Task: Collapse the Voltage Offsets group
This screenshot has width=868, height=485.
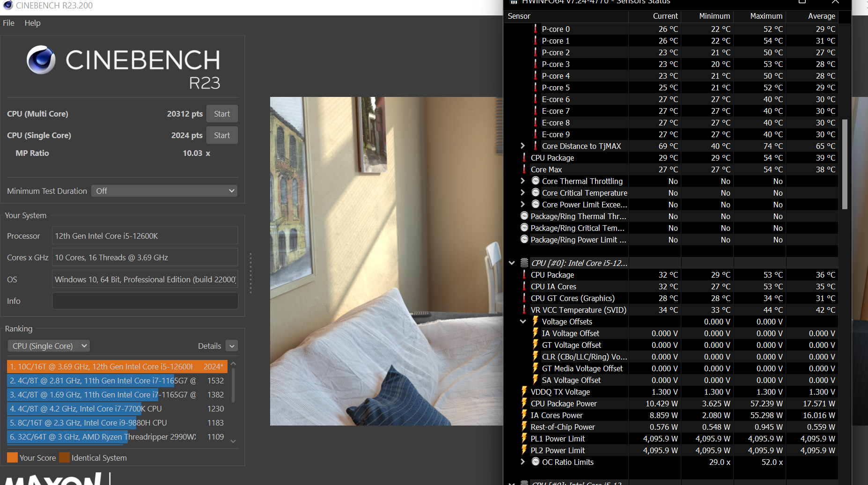Action: (523, 321)
